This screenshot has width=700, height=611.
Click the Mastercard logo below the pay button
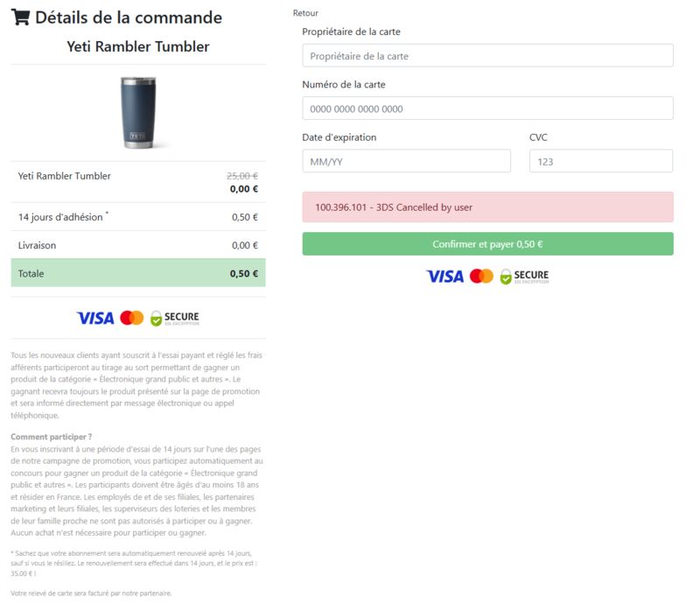[x=481, y=277]
